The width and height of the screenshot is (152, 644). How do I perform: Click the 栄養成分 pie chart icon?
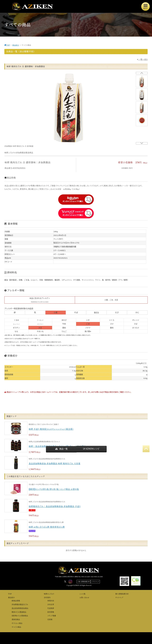pyautogui.click(x=6, y=356)
